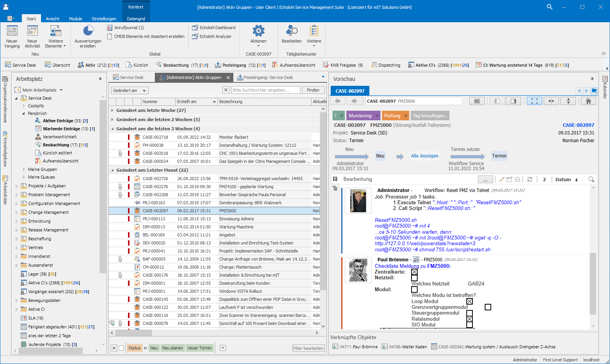The height and width of the screenshot is (364, 610).
Task: Collapse group Letzter Monat (22)
Action: [x=112, y=170]
